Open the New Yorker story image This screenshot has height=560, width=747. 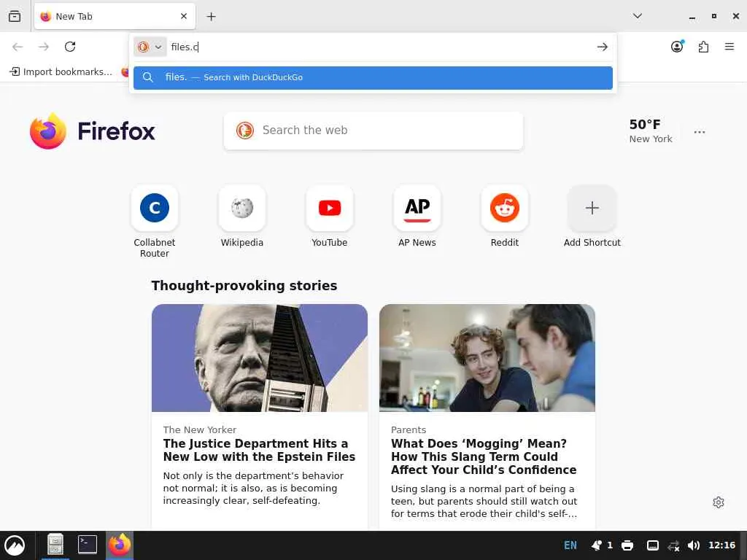click(x=260, y=358)
